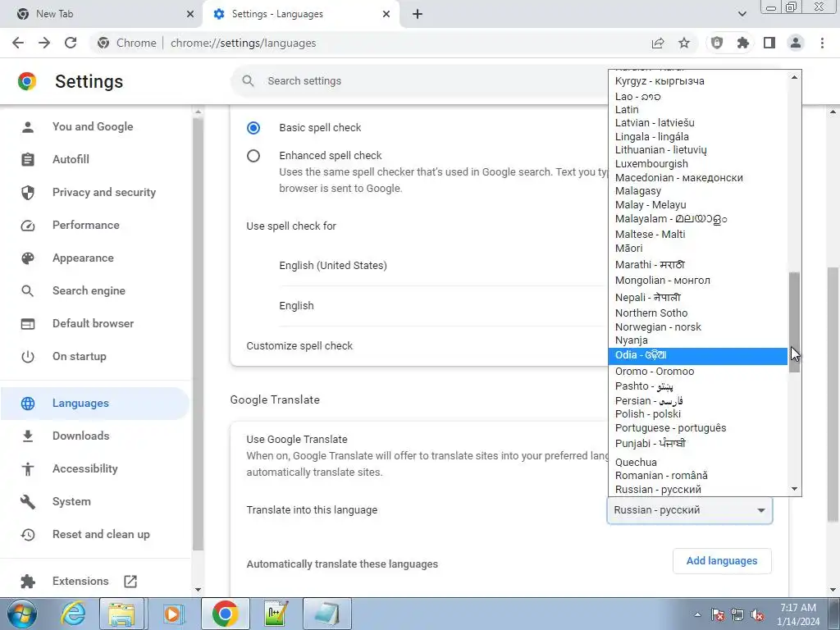Choose Mongolian from the list
840x630 pixels.
tap(697, 281)
